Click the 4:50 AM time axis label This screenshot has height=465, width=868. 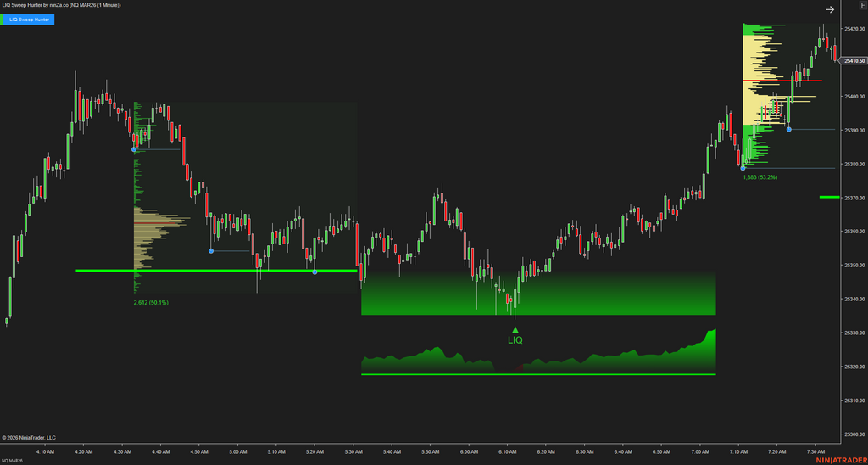(199, 451)
